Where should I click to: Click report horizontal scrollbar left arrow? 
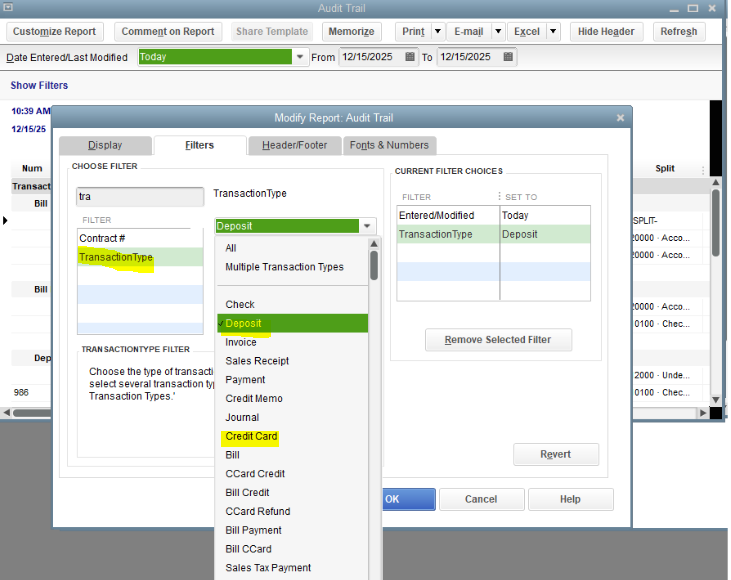click(7, 413)
